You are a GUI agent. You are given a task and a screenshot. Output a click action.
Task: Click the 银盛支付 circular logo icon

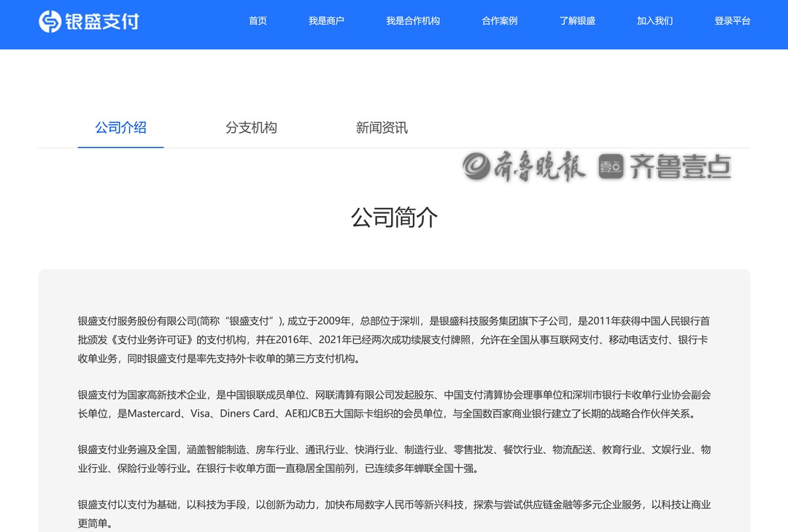click(x=50, y=21)
